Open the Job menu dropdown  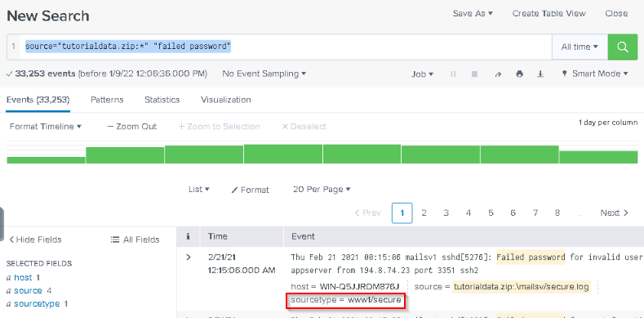[422, 74]
